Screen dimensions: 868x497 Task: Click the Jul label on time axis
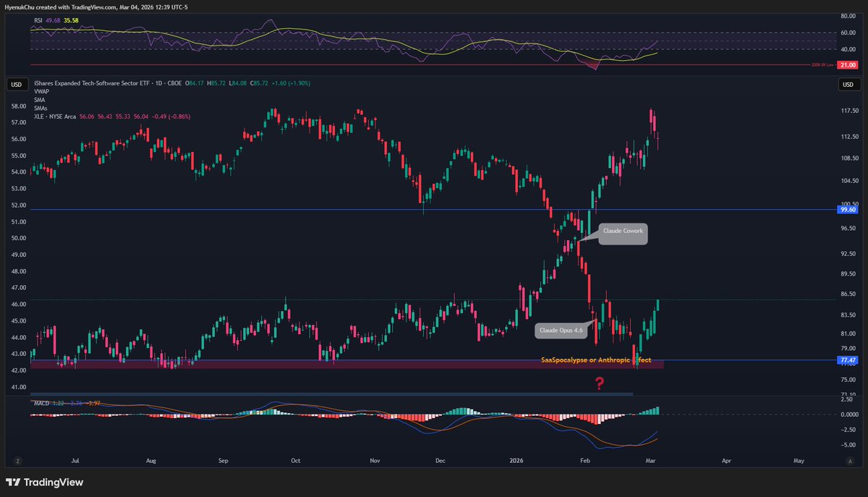[77, 459]
